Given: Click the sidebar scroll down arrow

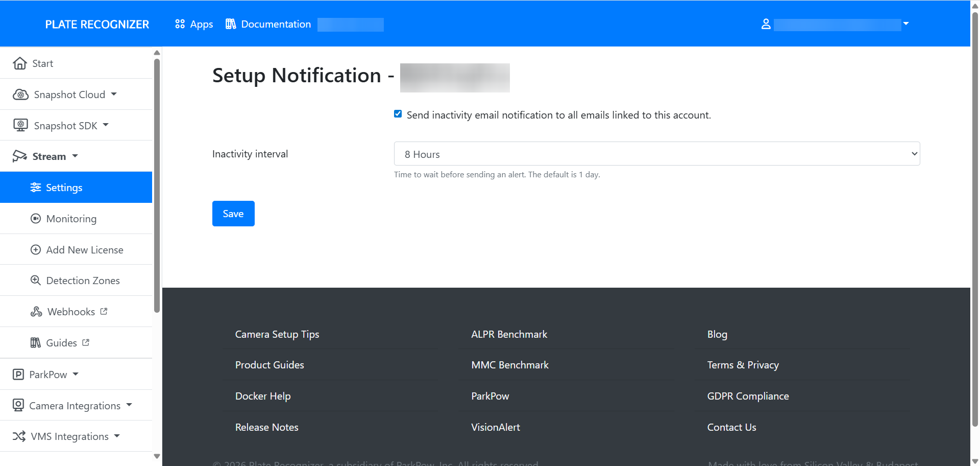Looking at the screenshot, I should click(157, 456).
